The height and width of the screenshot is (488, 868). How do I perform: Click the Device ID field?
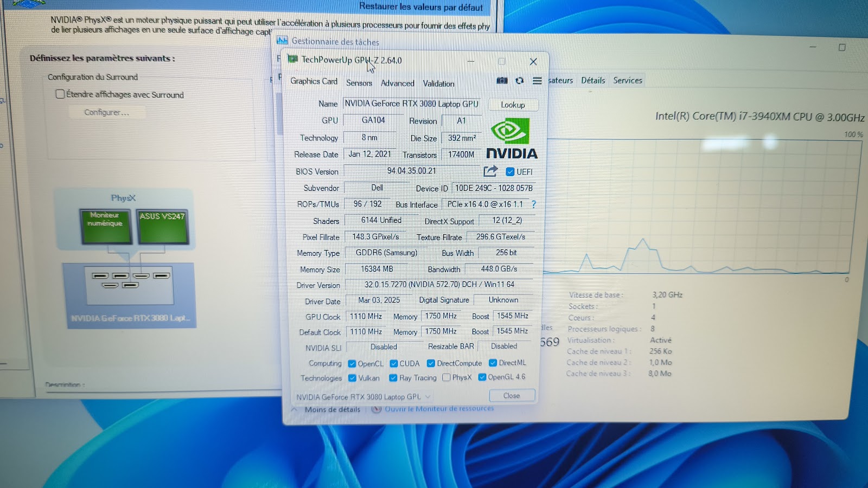tap(494, 188)
